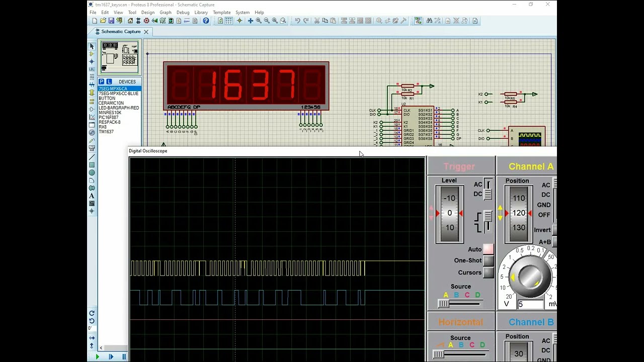Close the Schematic Capture tab
Image resolution: width=644 pixels, height=362 pixels.
pyautogui.click(x=146, y=32)
